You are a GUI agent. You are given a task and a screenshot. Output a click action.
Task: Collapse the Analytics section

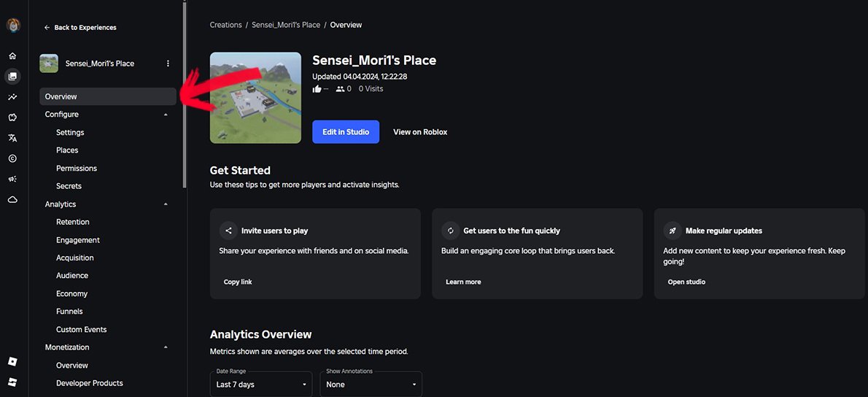coord(166,204)
